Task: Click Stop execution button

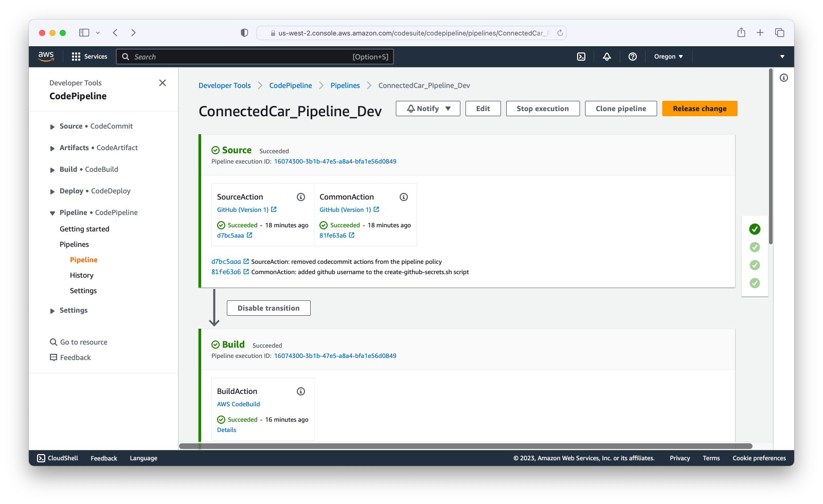Action: point(543,109)
